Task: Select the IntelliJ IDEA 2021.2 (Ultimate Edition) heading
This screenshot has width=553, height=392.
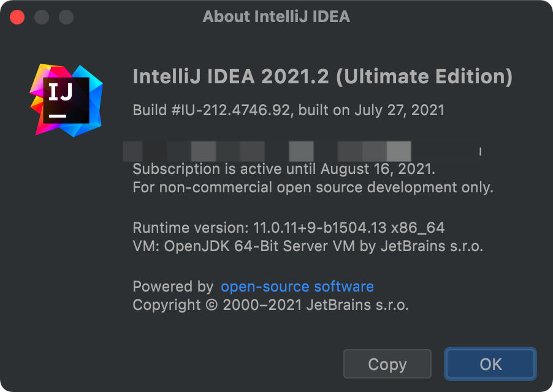Action: click(322, 77)
